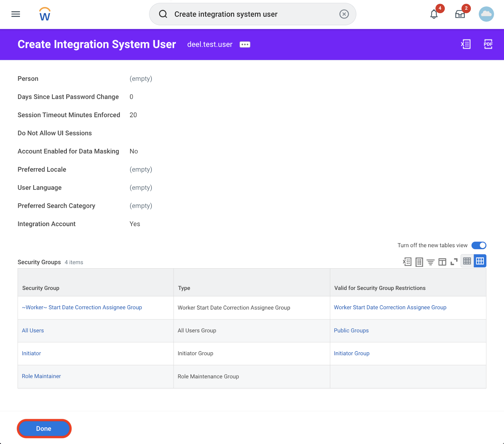The height and width of the screenshot is (444, 504).
Task: Click the All Users Group type cell
Action: [252, 331]
